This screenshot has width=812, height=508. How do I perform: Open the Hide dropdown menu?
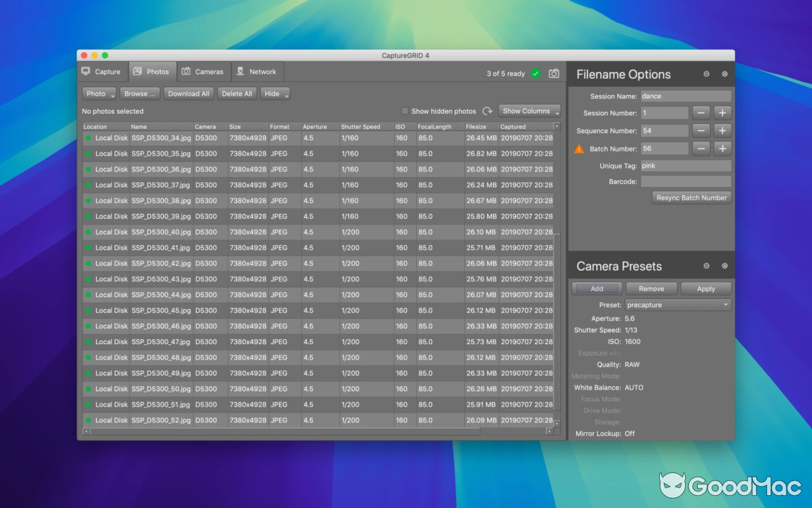click(275, 93)
